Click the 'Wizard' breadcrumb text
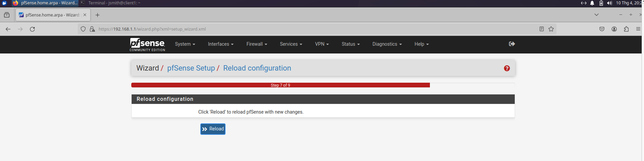The height and width of the screenshot is (161, 644). 147,68
